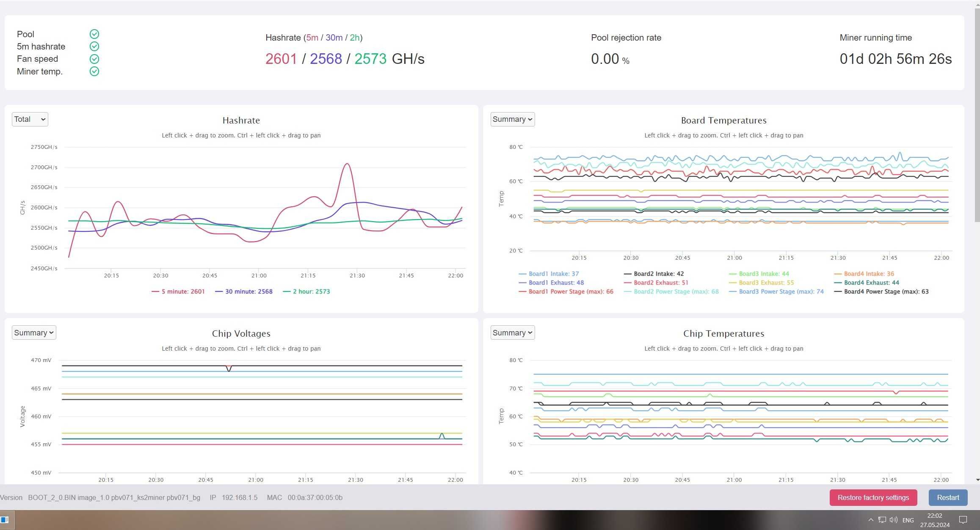Screen dimensions: 980x530
Task: Click the page vertical scrollbar thumb
Action: coord(977,114)
